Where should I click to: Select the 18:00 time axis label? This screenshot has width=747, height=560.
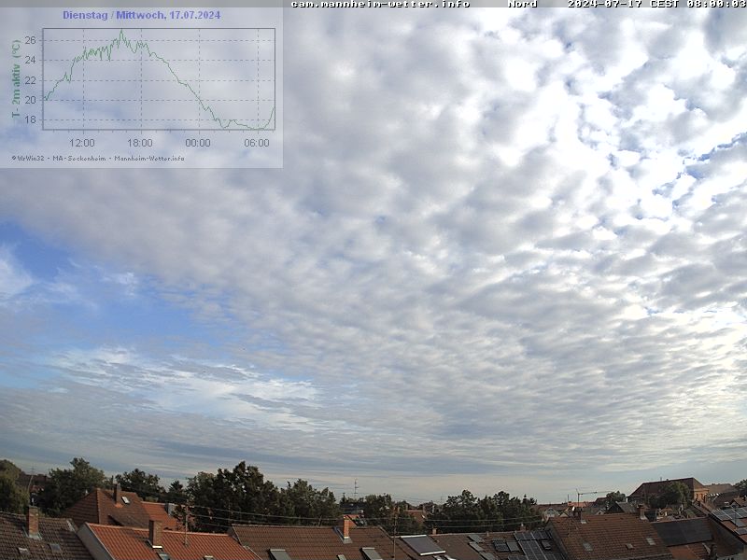[x=140, y=143]
